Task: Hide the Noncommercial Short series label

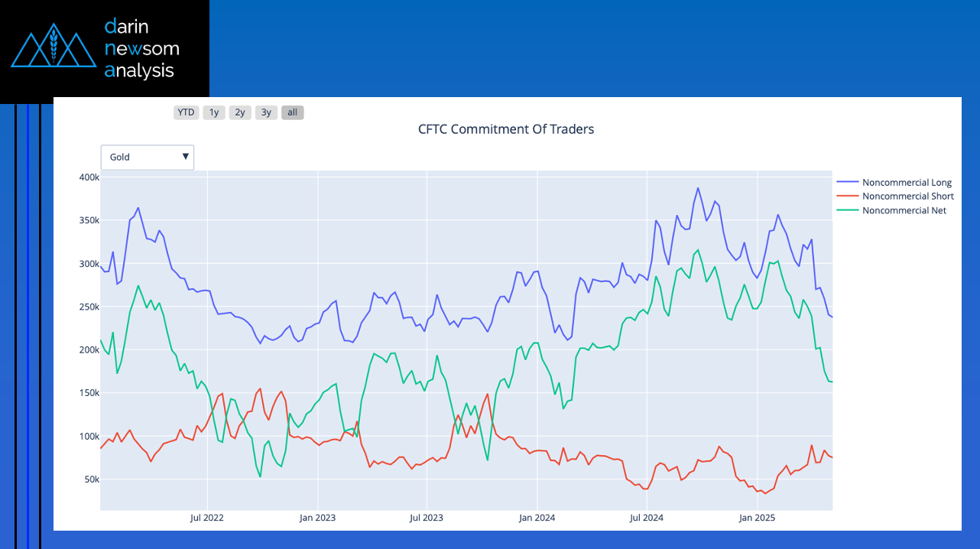Action: pyautogui.click(x=907, y=197)
